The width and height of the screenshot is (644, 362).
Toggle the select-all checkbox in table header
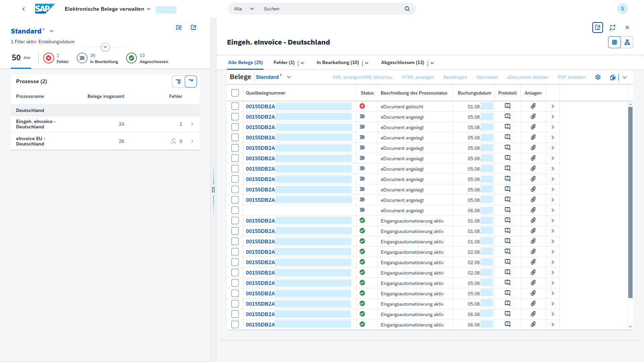coord(235,93)
